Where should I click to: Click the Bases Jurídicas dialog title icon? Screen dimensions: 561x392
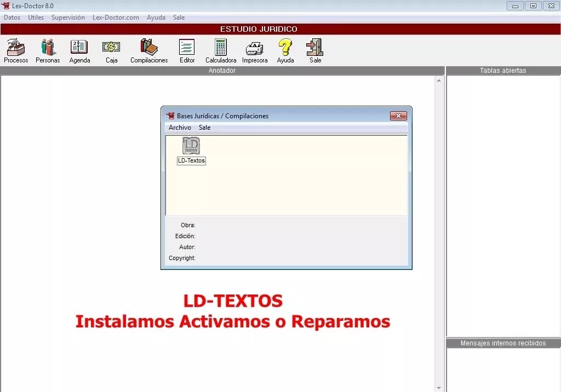click(171, 116)
